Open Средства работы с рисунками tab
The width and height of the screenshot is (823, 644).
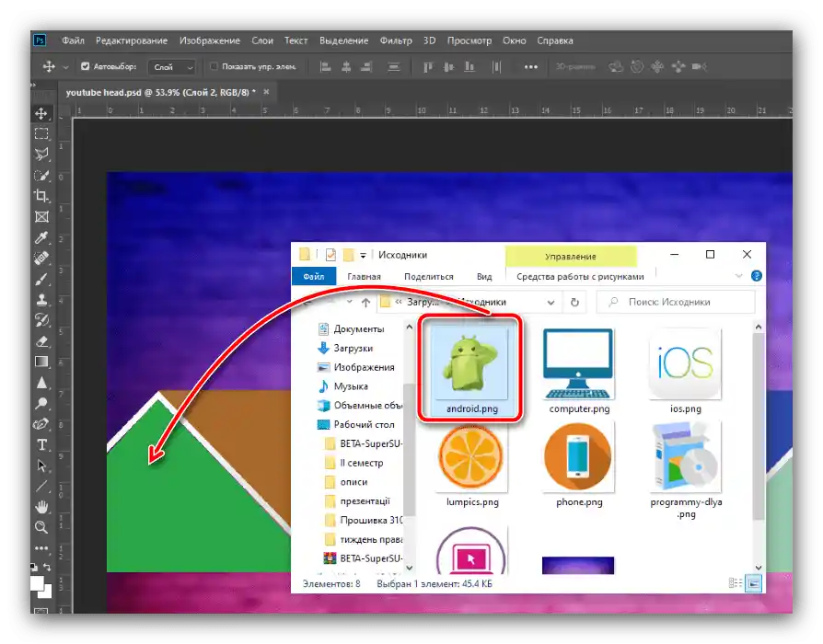pyautogui.click(x=580, y=276)
